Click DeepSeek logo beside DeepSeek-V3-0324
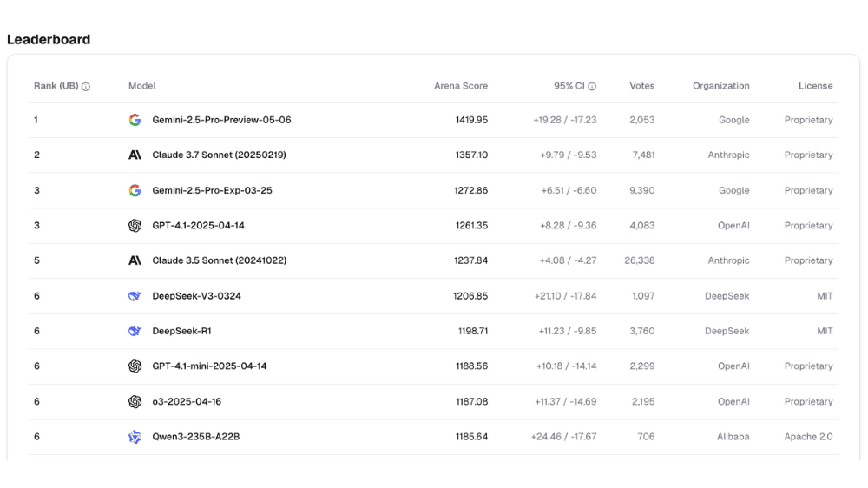 135,296
